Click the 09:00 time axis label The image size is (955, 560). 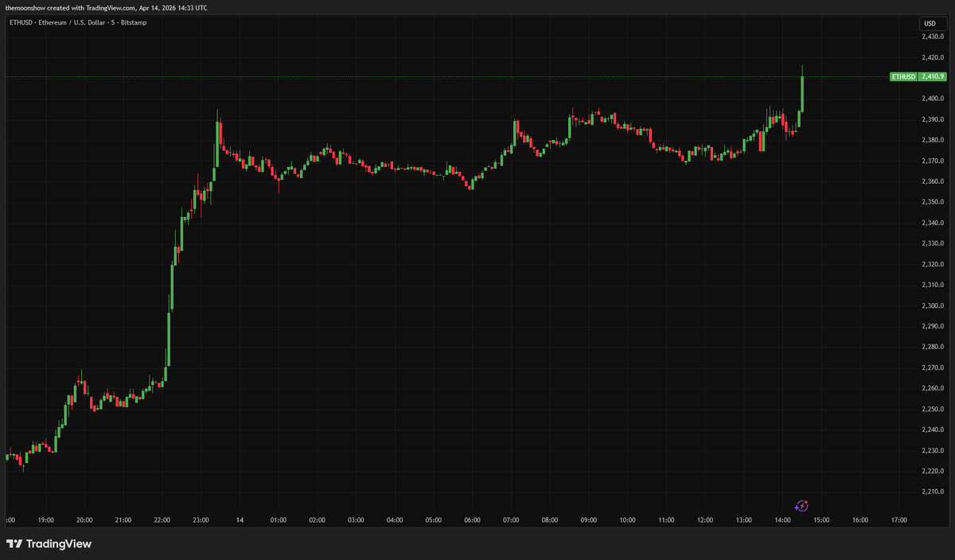click(589, 520)
